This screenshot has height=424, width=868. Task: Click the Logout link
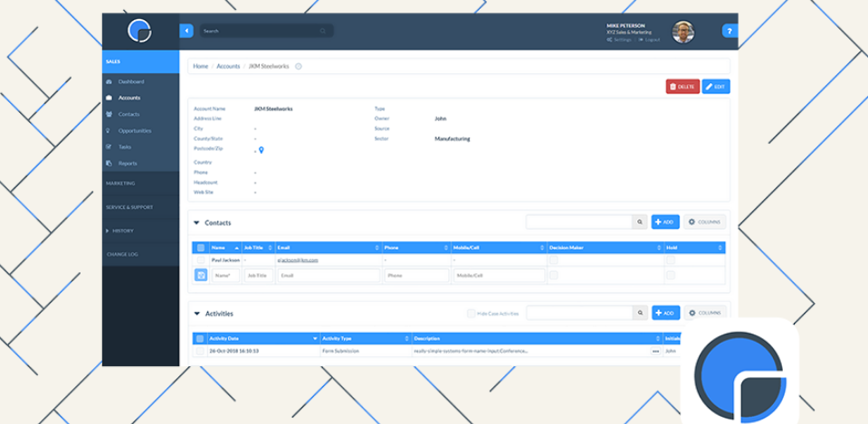coord(649,40)
